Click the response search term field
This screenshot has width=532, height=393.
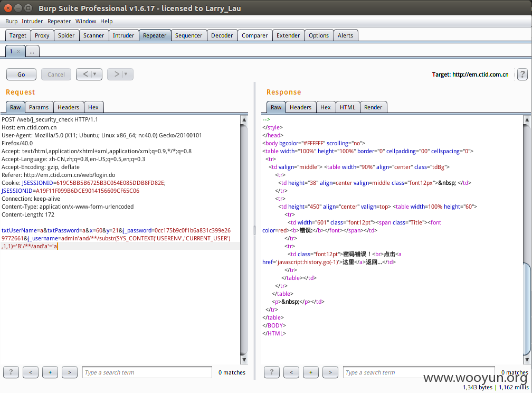419,372
